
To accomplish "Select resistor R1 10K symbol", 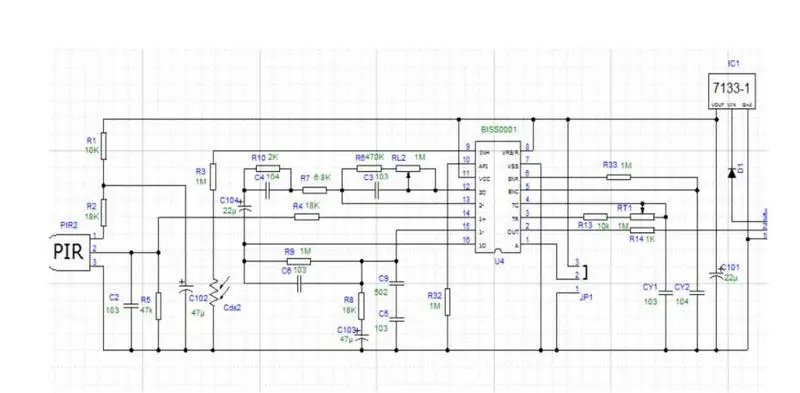I will coord(104,145).
